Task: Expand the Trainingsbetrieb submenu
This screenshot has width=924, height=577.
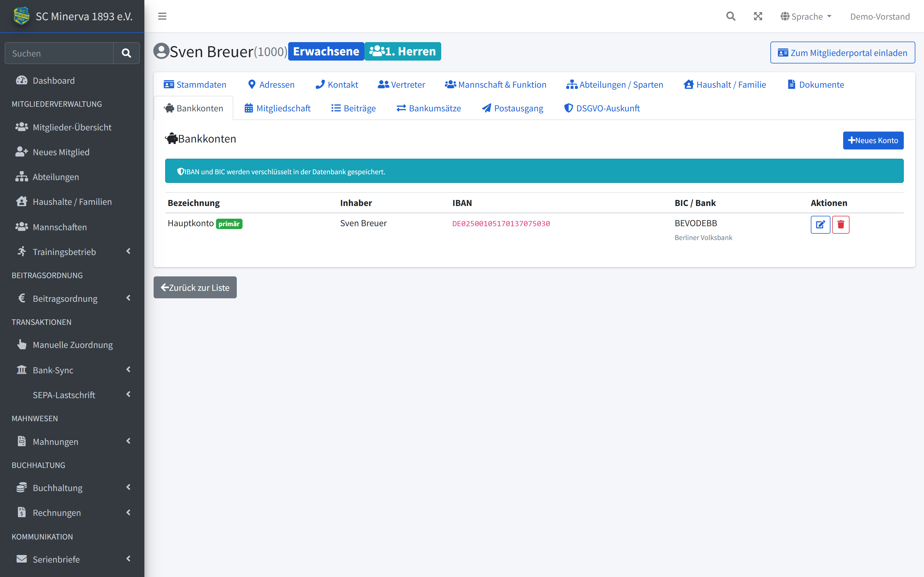Action: pyautogui.click(x=72, y=252)
